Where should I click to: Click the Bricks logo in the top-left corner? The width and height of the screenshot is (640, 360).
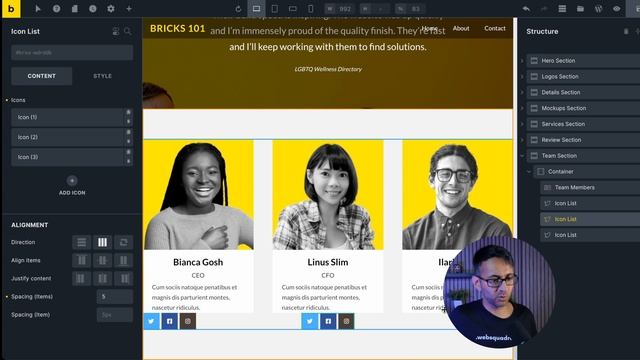pyautogui.click(x=11, y=9)
